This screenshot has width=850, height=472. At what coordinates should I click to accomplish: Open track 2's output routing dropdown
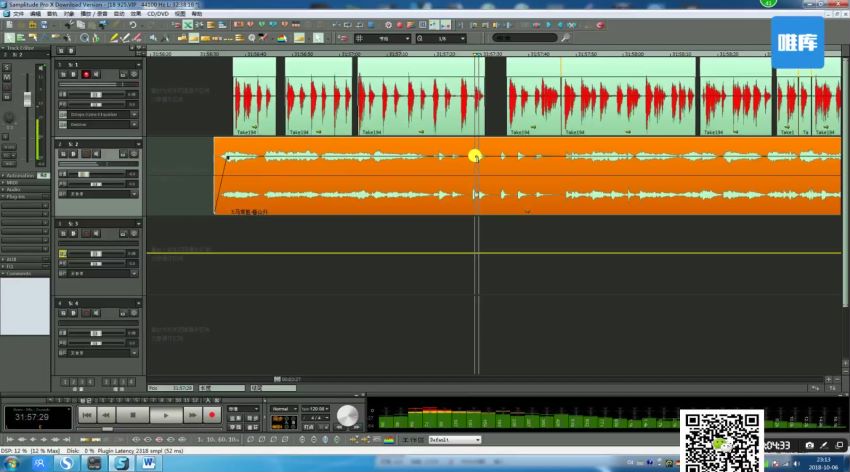[x=134, y=194]
